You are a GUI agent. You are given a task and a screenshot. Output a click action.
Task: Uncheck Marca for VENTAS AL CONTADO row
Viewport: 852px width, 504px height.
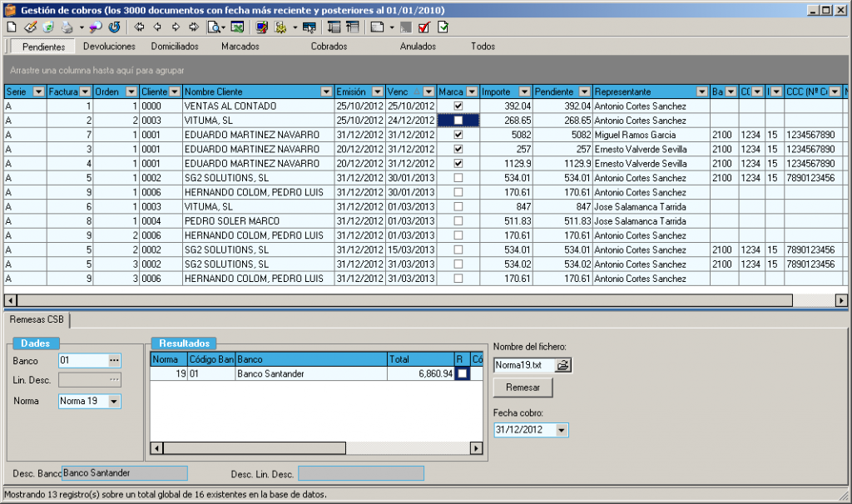pos(458,106)
